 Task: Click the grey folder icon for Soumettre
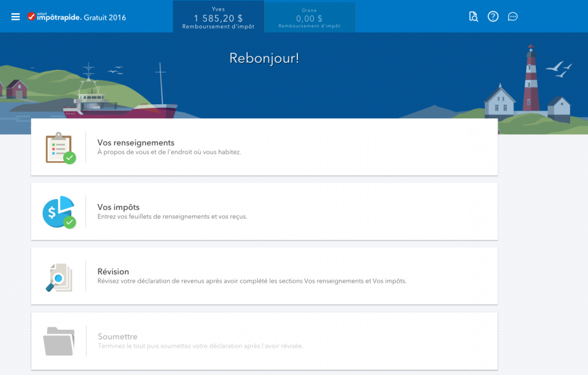(x=59, y=341)
